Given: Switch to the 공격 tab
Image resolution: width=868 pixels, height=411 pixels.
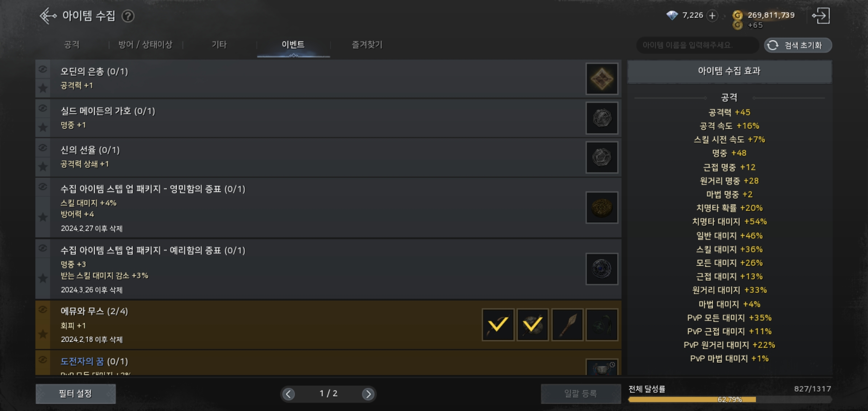Looking at the screenshot, I should point(72,45).
